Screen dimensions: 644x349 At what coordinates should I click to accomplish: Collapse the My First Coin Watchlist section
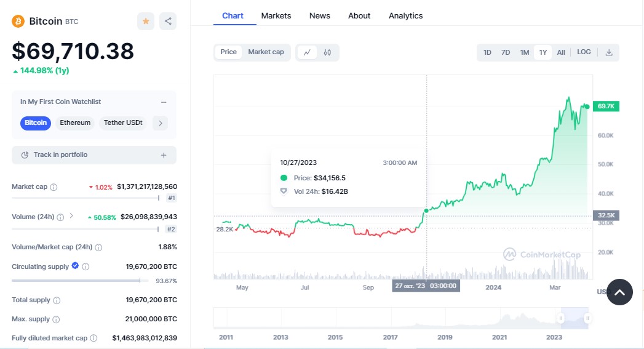(164, 102)
